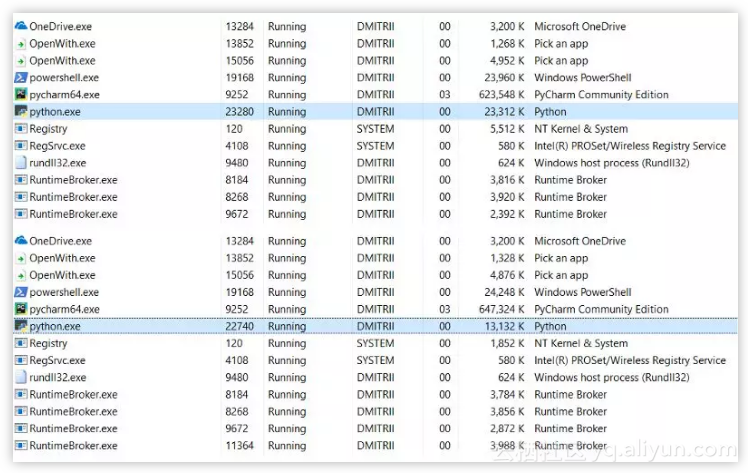Click the memory value 23,312 K

(x=504, y=112)
